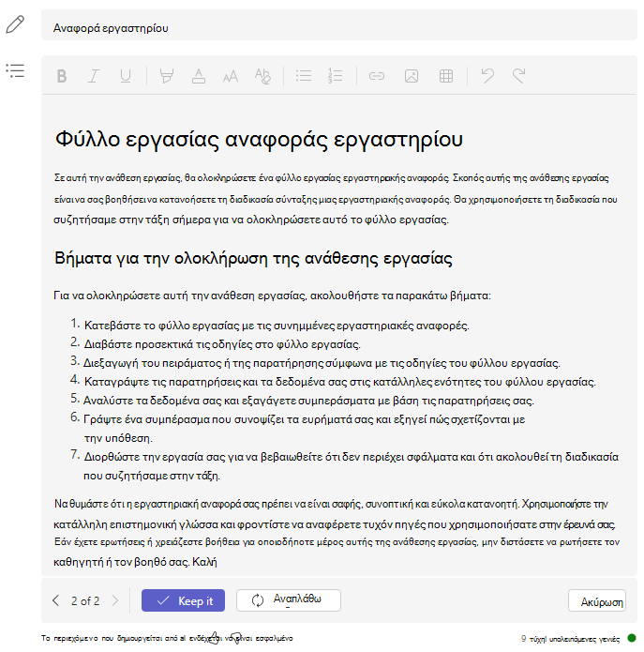Screen dimensions: 644x652
Task: Click the AI disclaimer text 'Το περιεχόμενο που δημιουργείται'
Action: tap(166, 638)
